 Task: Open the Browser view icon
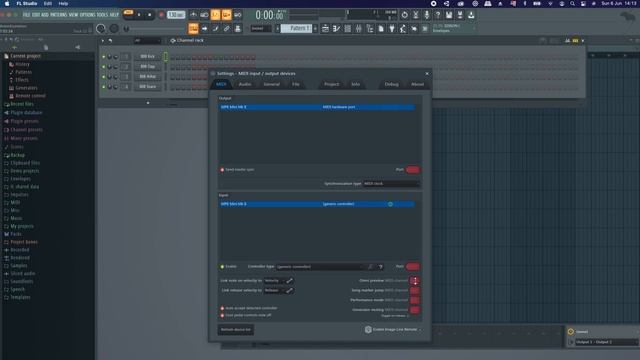(x=369, y=29)
